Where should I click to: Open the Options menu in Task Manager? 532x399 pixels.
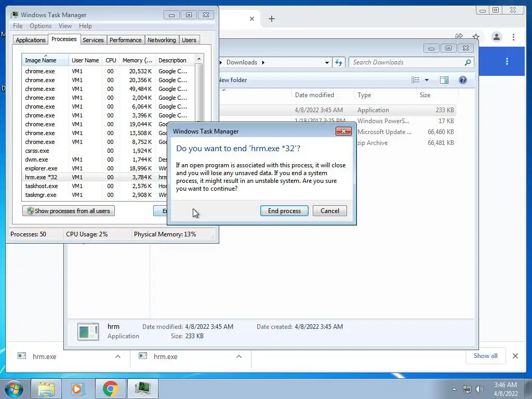click(x=41, y=26)
